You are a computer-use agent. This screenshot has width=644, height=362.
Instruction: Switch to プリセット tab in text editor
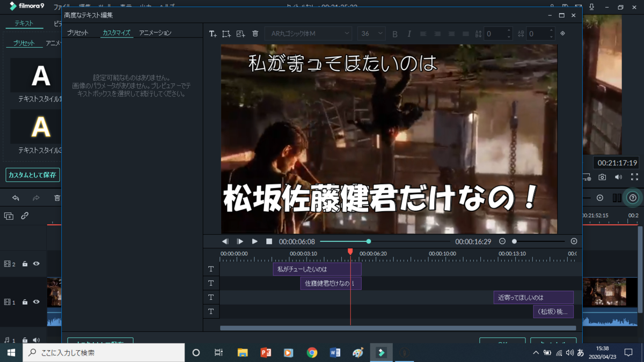[78, 33]
